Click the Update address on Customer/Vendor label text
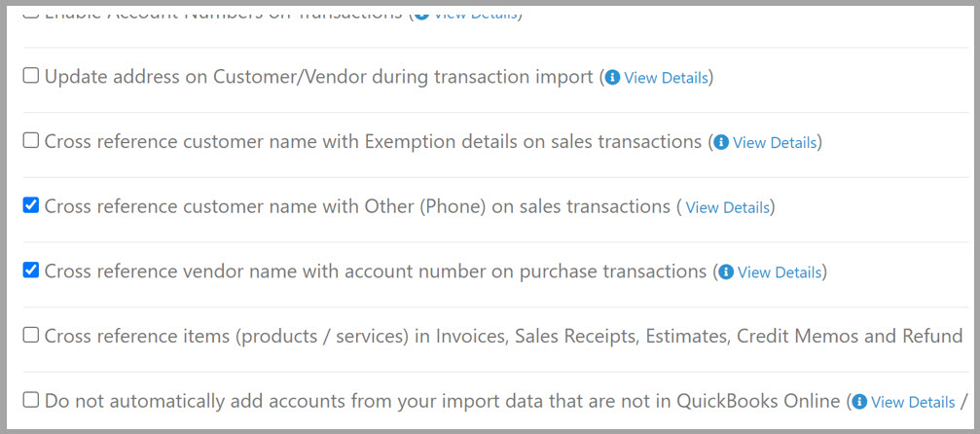The image size is (980, 434). 319,77
